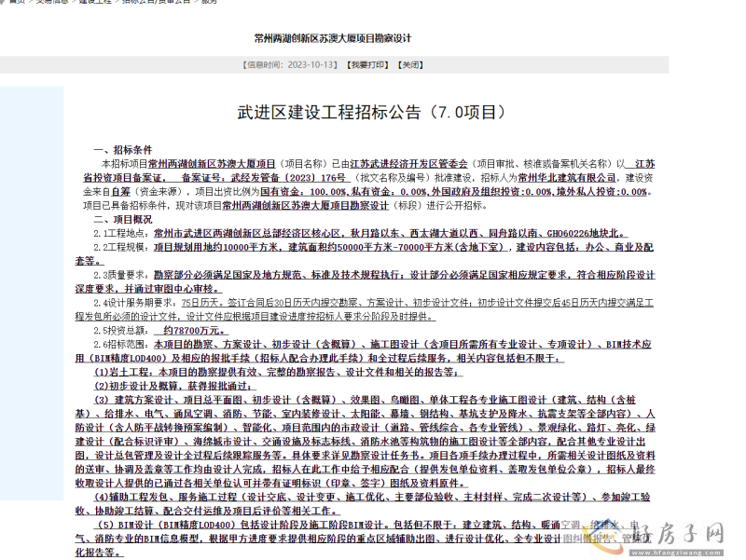Click the line starting (4)辅助工程发包
Viewport: 746px width, 560px height.
click(372, 498)
